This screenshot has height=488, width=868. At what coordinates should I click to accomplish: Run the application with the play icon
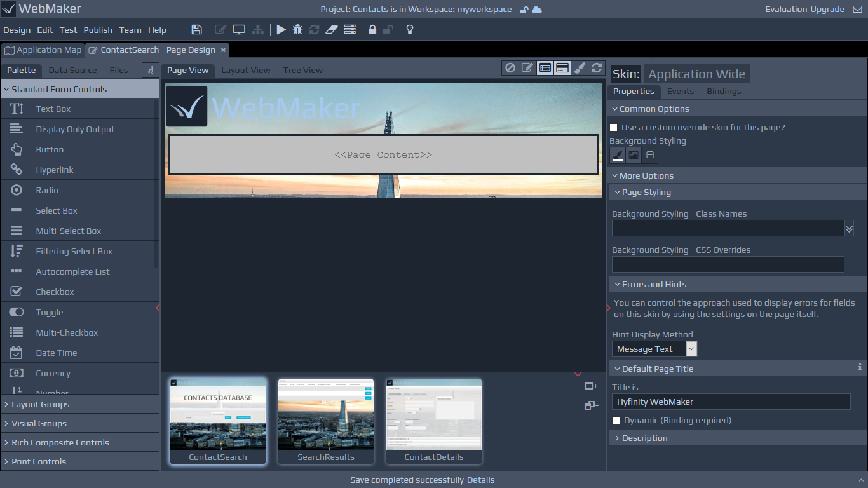pyautogui.click(x=281, y=30)
